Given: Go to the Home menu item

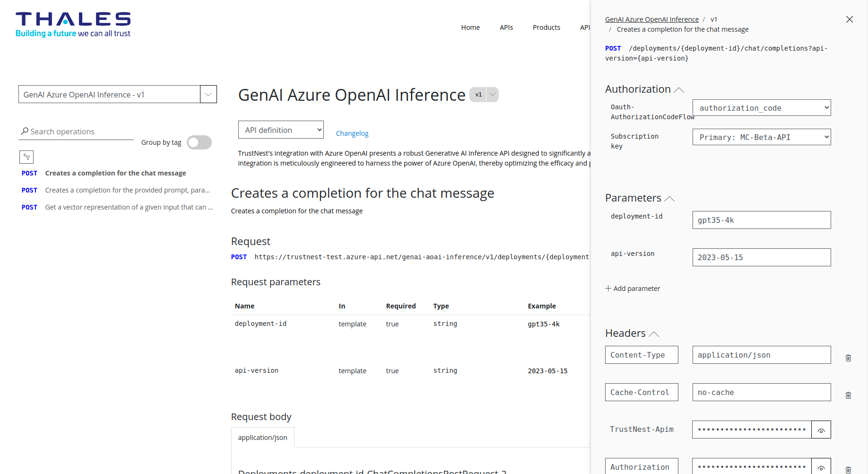Looking at the screenshot, I should pos(470,27).
